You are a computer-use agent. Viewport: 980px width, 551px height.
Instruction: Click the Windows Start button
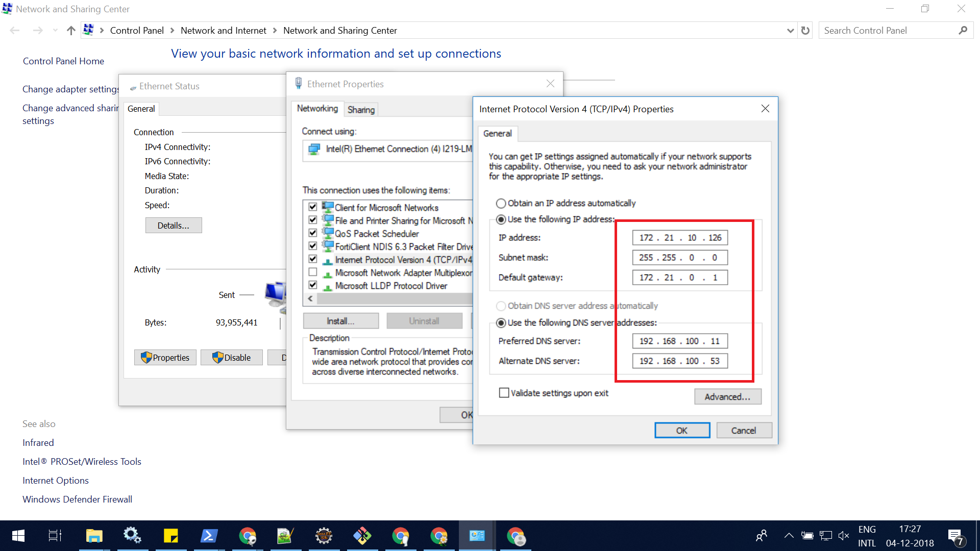tap(18, 536)
